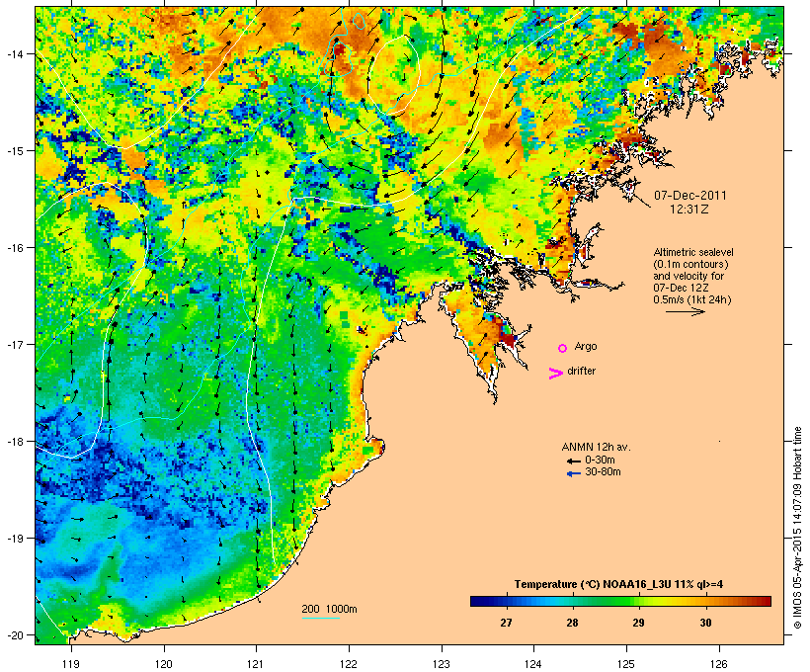This screenshot has height=672, width=810.
Task: Click the blue 30-80m ANMN arrow
Action: pos(573,473)
